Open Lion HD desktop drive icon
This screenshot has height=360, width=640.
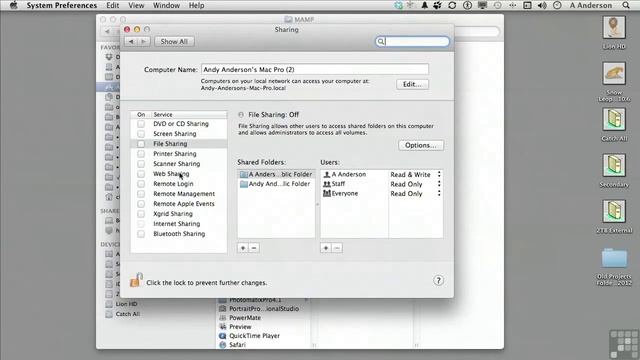coord(614,28)
